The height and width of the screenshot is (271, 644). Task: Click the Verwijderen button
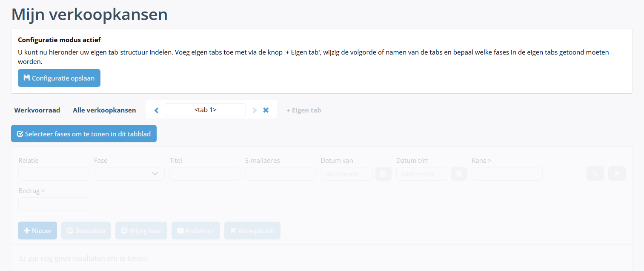pos(252,231)
